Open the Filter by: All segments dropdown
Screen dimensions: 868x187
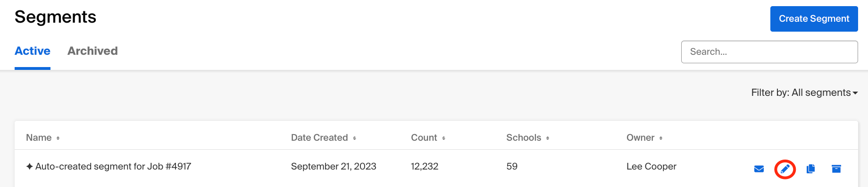coord(804,93)
